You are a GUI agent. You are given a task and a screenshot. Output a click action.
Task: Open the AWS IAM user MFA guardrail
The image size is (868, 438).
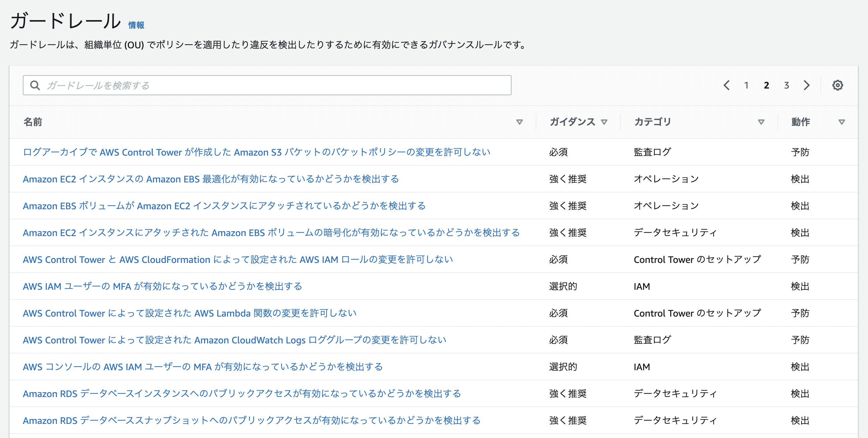(162, 286)
